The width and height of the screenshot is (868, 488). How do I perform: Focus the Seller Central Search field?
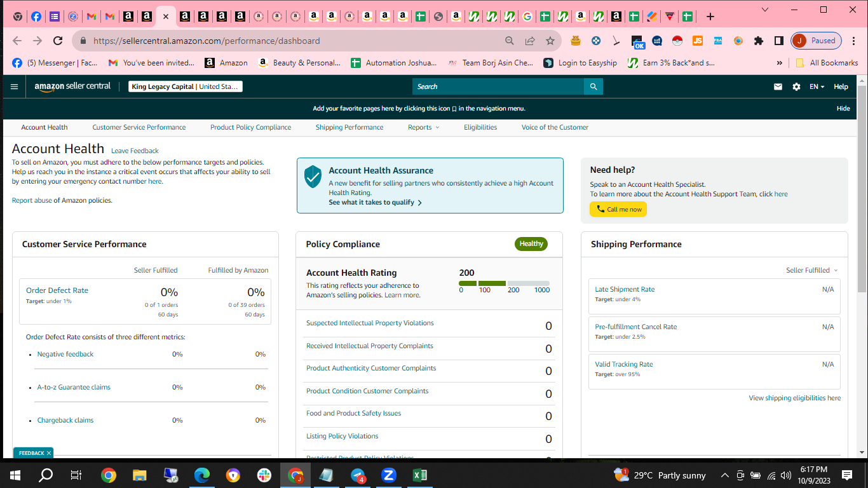[x=498, y=86]
